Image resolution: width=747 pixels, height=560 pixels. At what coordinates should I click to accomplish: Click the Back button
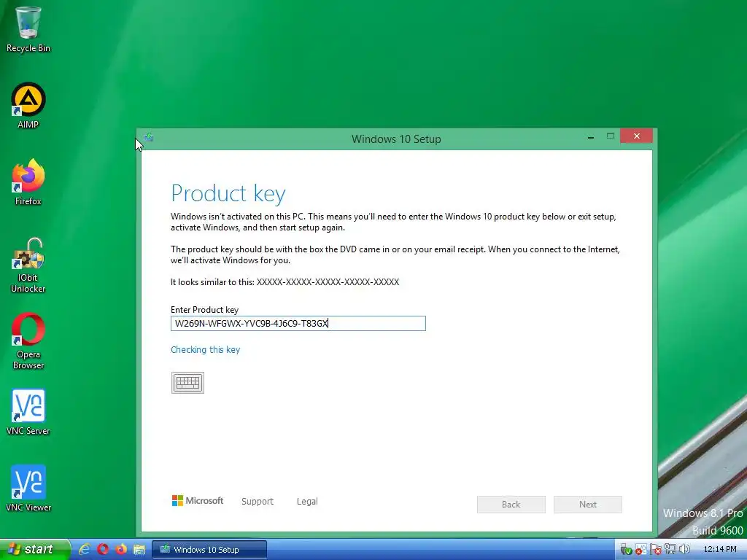[x=511, y=505]
